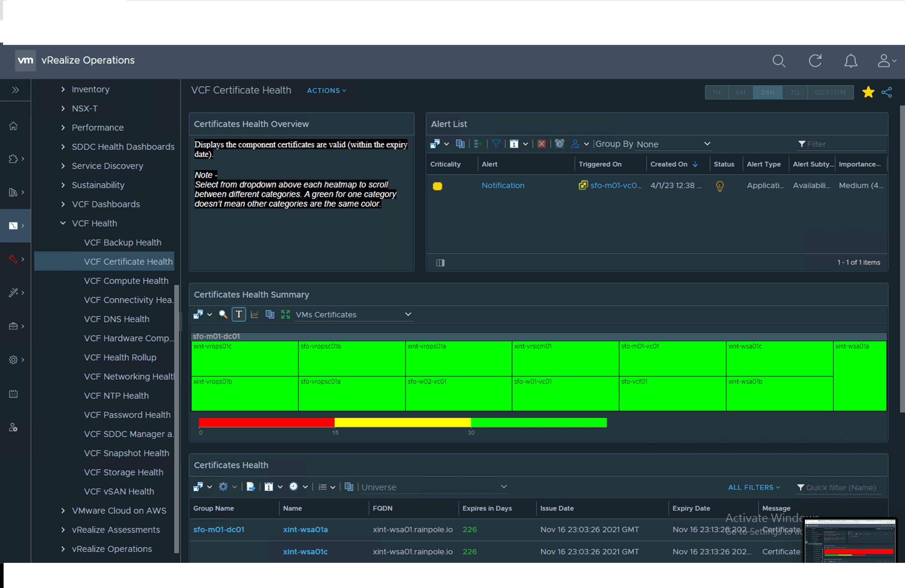
Task: Click the Notification alert link
Action: point(503,186)
